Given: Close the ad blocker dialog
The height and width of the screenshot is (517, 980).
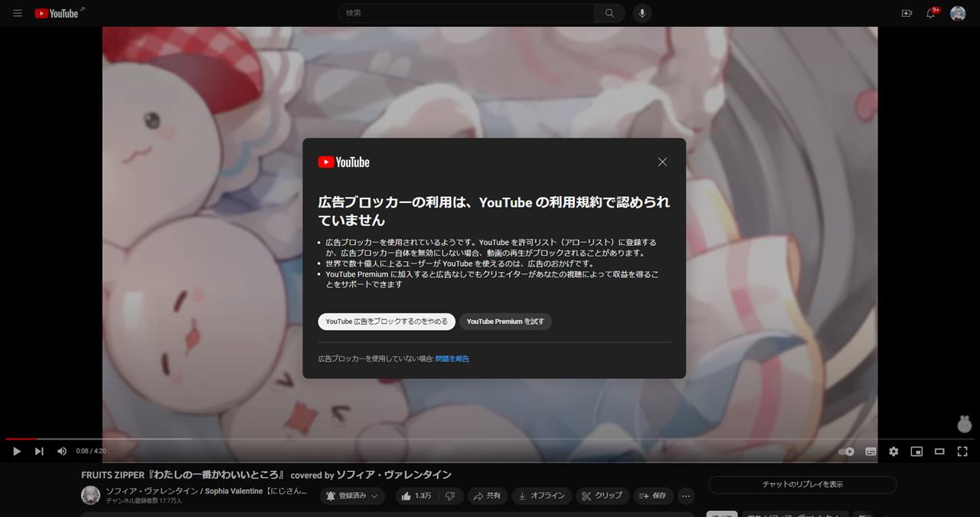Looking at the screenshot, I should tap(662, 162).
